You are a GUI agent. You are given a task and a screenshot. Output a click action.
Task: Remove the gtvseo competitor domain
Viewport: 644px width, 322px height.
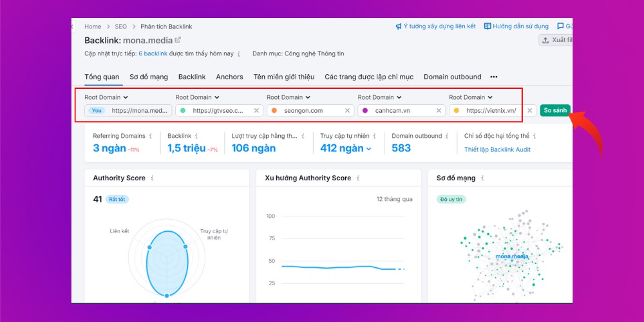[x=256, y=111]
